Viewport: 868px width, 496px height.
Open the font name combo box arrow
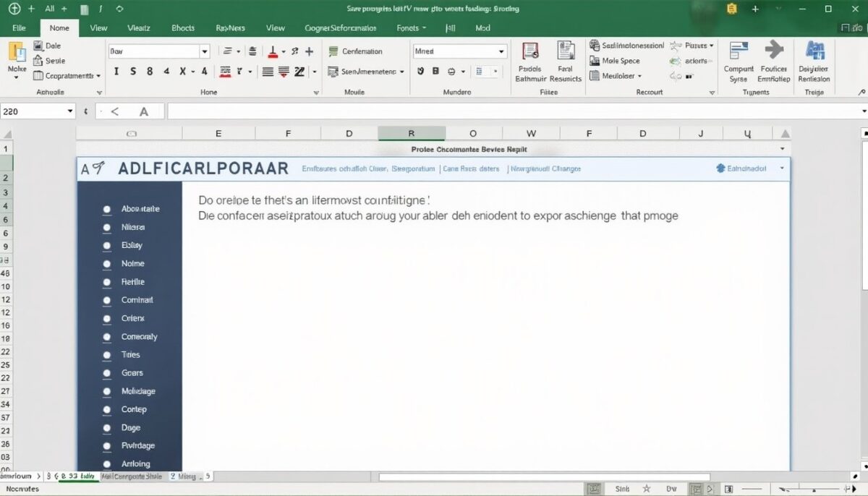click(205, 51)
